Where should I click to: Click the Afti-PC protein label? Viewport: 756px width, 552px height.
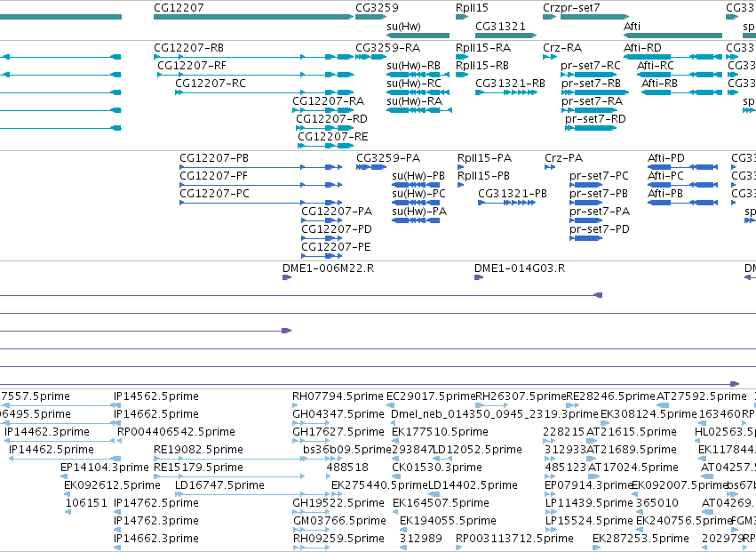pos(666,176)
